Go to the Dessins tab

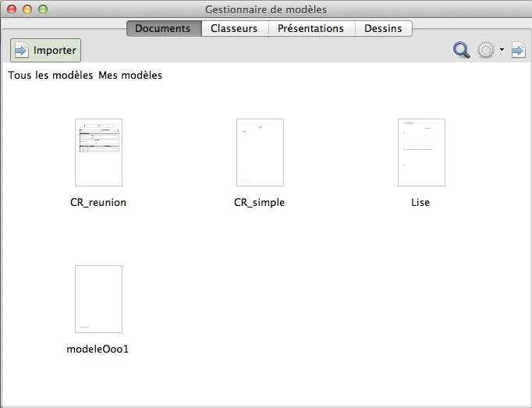click(x=384, y=29)
